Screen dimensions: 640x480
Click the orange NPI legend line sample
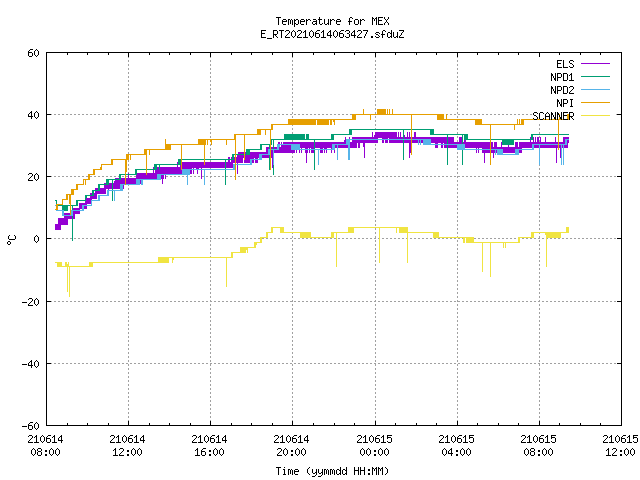(x=595, y=102)
